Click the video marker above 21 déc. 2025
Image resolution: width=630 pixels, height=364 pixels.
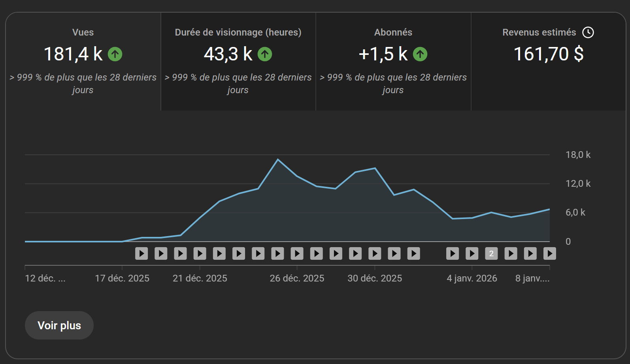coord(200,253)
